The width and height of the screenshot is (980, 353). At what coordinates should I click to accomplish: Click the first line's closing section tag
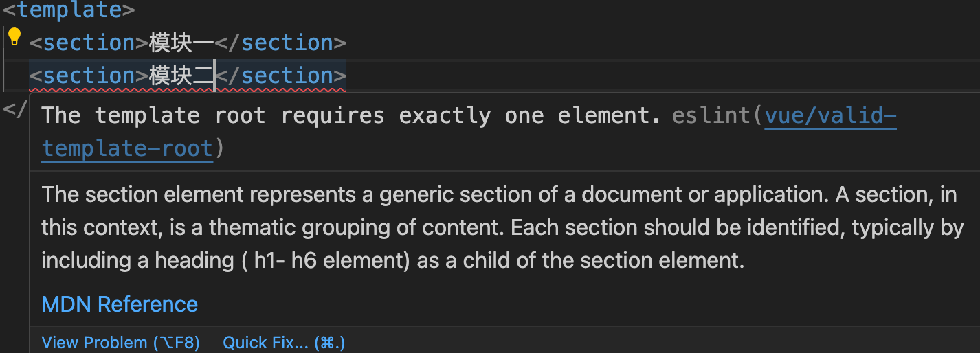pyautogui.click(x=280, y=43)
